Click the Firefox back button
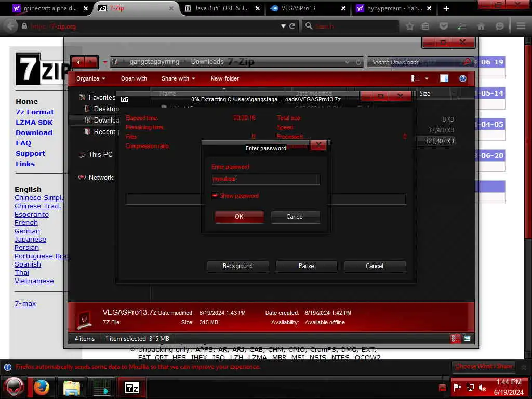The image size is (532, 399). click(10, 26)
